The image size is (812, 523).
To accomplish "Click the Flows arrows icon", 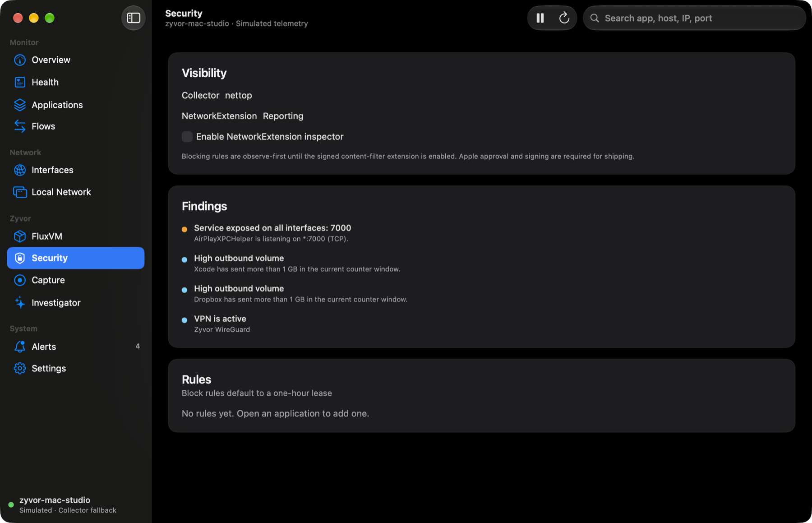I will [x=20, y=126].
